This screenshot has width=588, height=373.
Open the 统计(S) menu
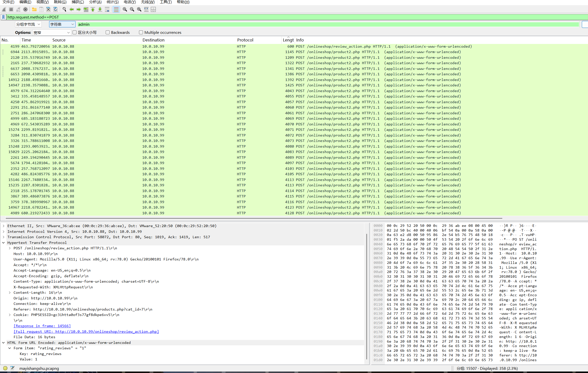tap(113, 2)
